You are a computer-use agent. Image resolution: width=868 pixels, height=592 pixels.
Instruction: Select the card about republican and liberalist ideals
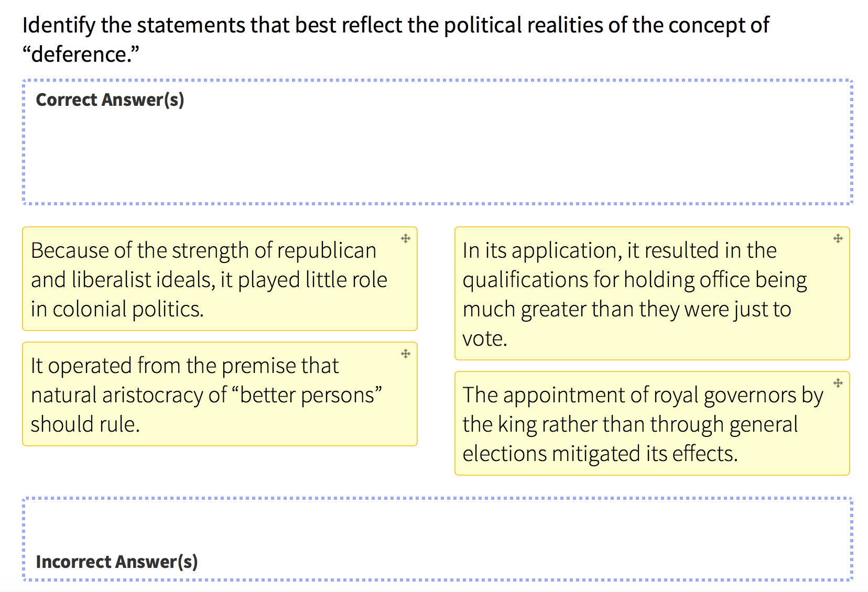[220, 279]
